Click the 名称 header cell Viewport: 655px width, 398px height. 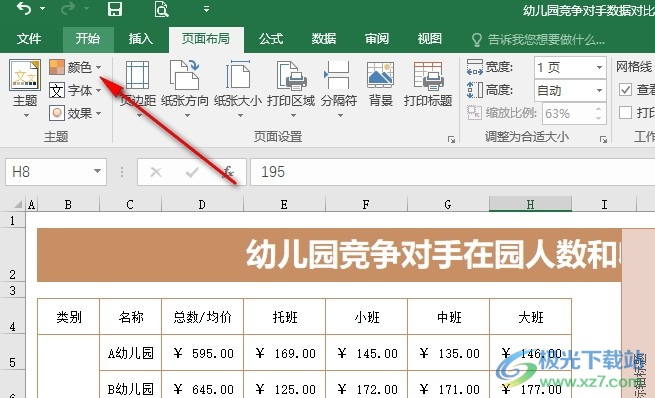130,317
